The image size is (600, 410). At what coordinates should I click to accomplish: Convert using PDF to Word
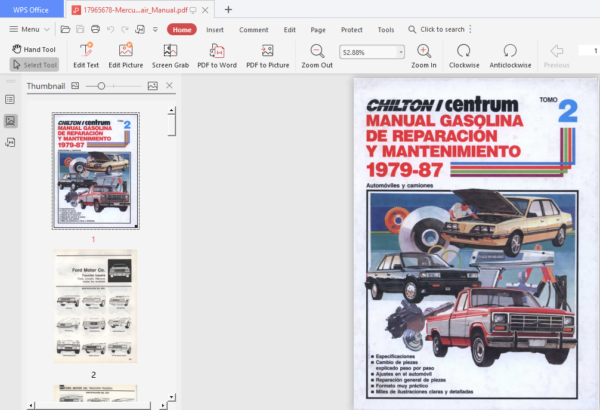click(217, 56)
